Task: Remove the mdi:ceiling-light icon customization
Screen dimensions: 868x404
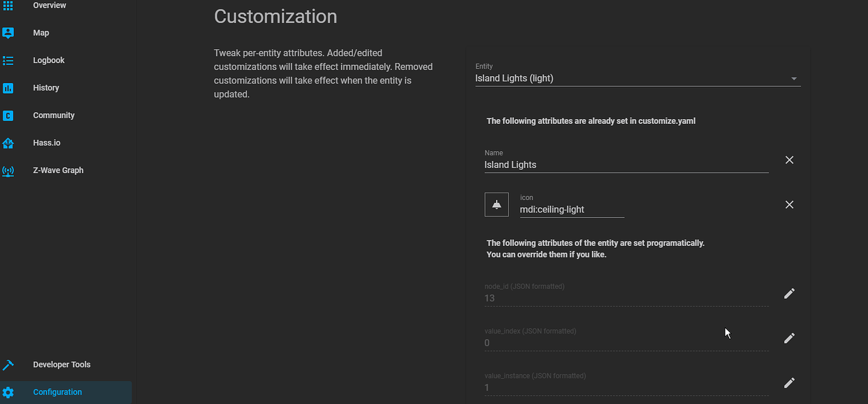Action: [x=789, y=204]
